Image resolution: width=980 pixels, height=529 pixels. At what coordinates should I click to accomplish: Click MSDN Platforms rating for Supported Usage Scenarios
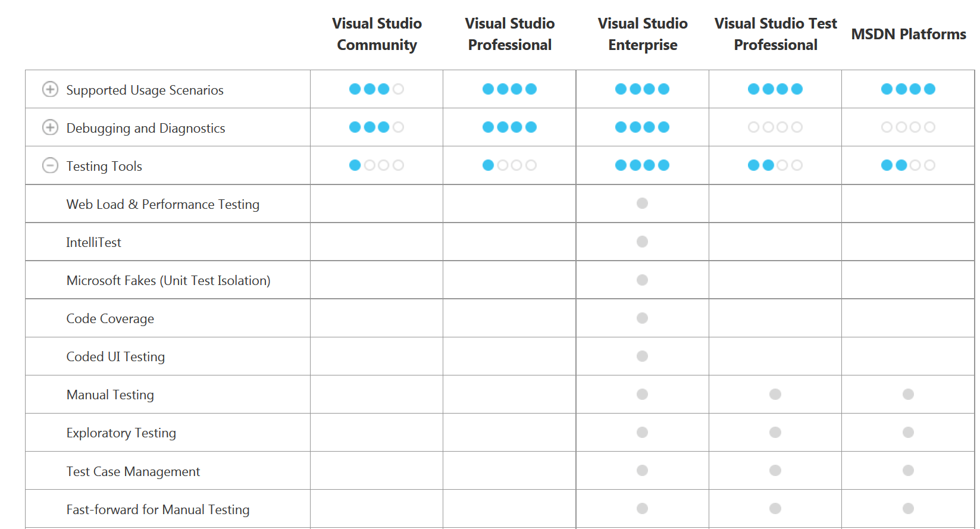click(x=908, y=89)
